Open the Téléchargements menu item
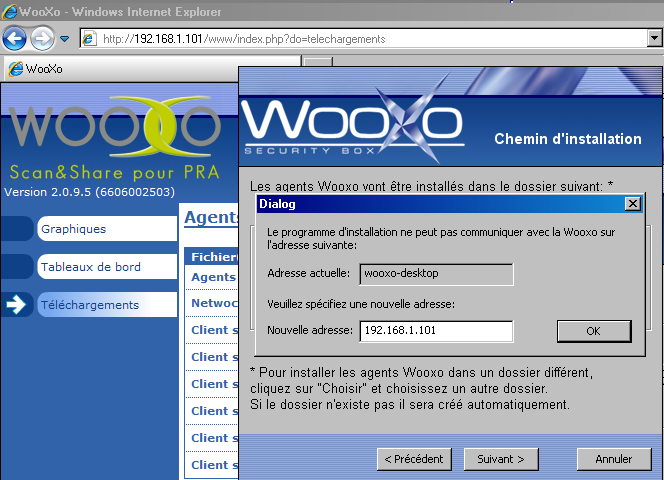The image size is (664, 480). click(107, 305)
